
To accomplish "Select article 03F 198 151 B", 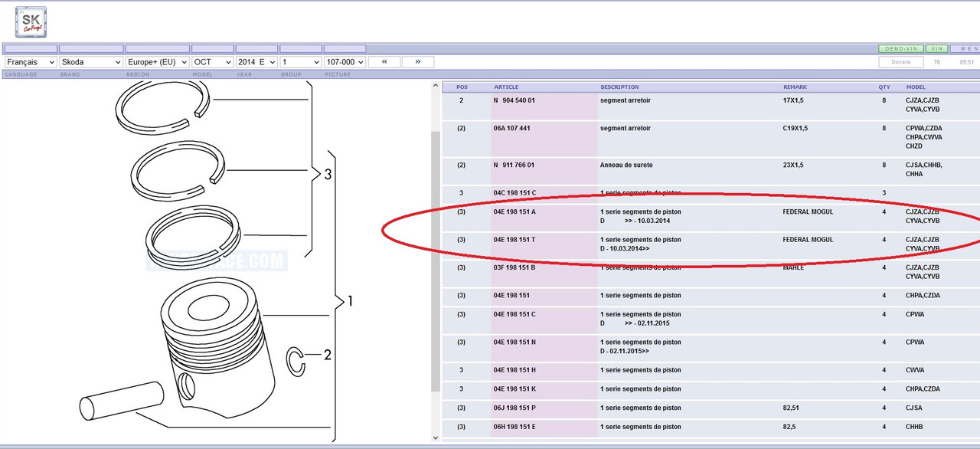I will click(x=515, y=267).
